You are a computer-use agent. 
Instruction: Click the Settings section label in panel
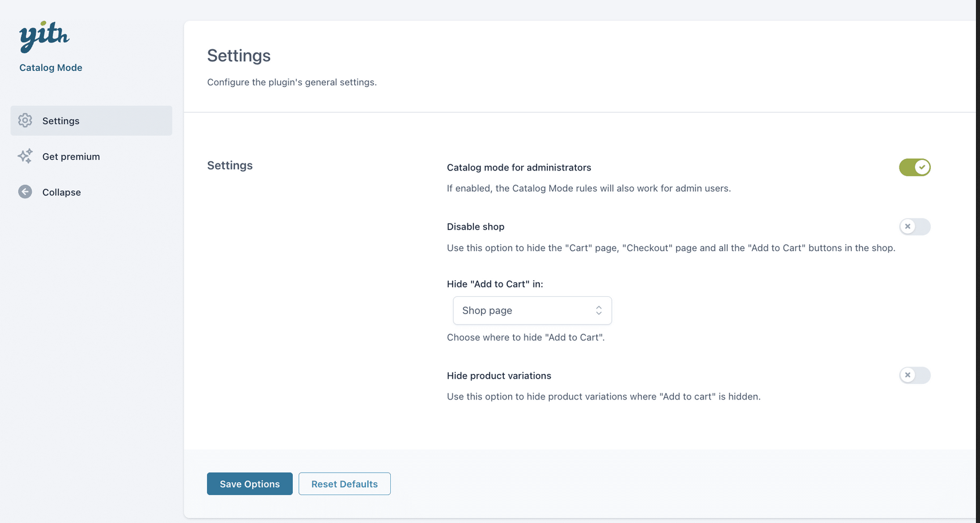tap(230, 165)
